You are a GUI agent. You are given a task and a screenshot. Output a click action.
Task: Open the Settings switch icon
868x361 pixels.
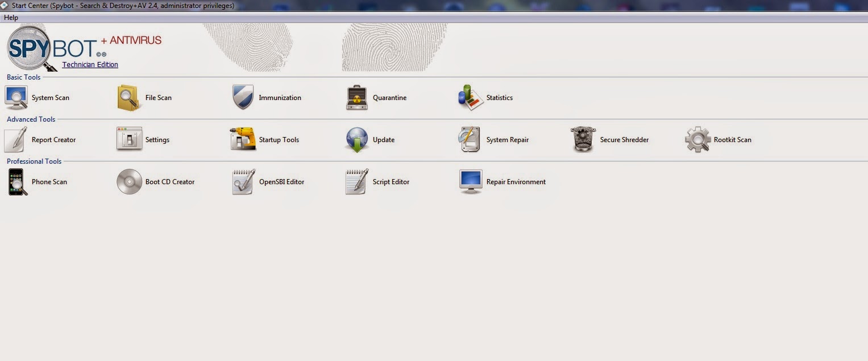click(x=129, y=139)
